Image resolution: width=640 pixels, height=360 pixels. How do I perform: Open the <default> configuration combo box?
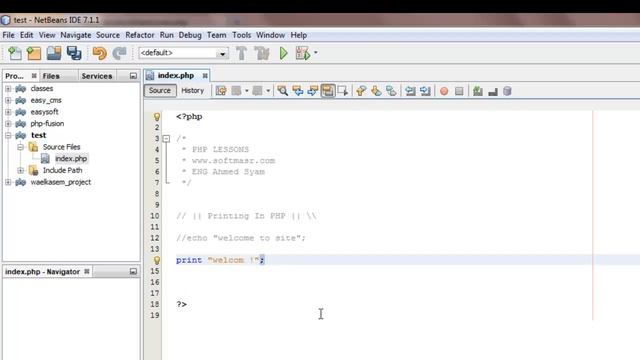click(183, 53)
